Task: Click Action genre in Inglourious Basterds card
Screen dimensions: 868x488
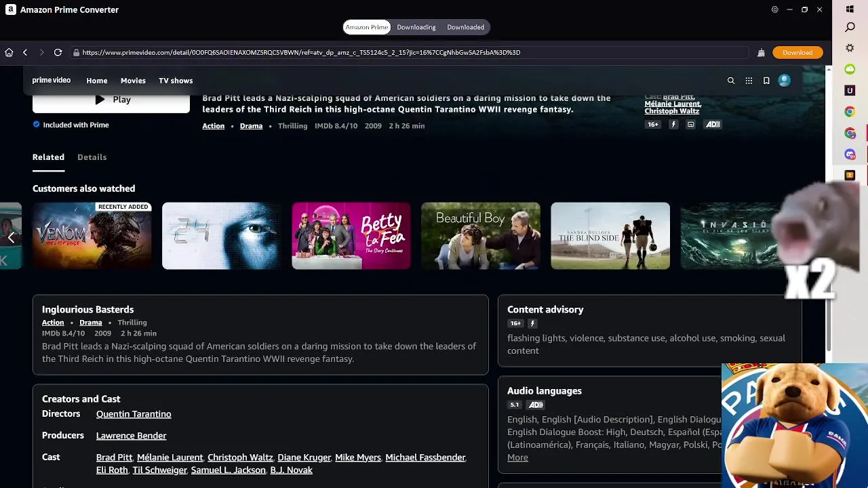Action: pos(53,323)
